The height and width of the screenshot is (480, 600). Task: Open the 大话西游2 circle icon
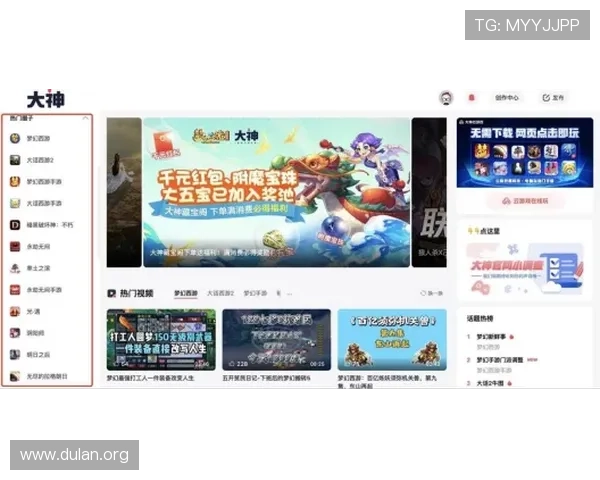point(15,160)
